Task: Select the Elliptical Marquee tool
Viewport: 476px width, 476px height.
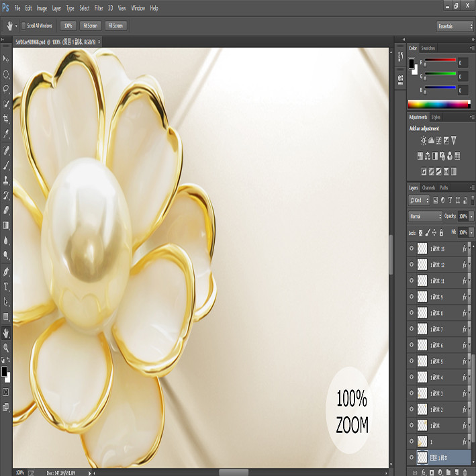Action: tap(6, 74)
